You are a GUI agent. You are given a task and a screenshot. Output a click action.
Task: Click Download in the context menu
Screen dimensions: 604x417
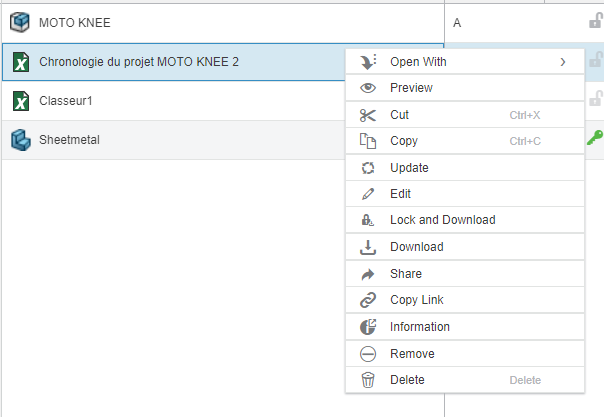click(416, 247)
